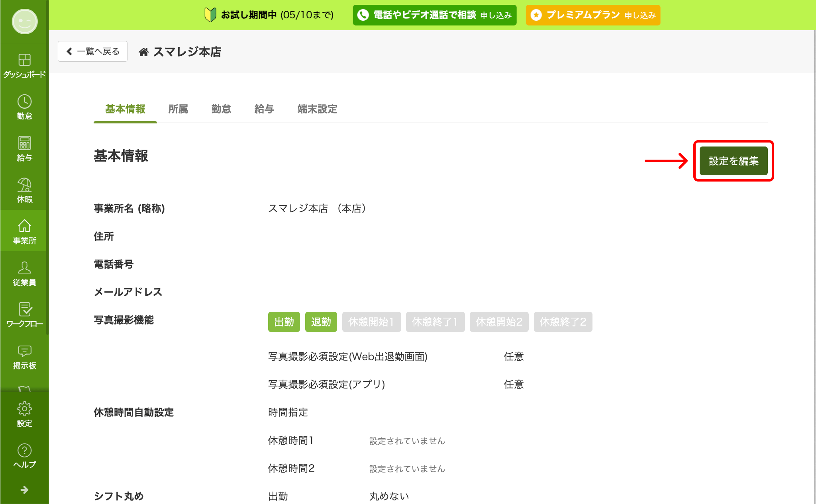The height and width of the screenshot is (504, 816).
Task: Open the ヘルプ question mark icon
Action: pos(24,451)
